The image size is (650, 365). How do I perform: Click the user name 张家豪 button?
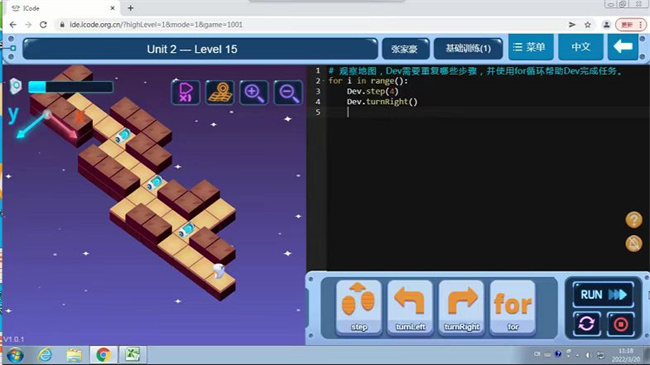[405, 49]
